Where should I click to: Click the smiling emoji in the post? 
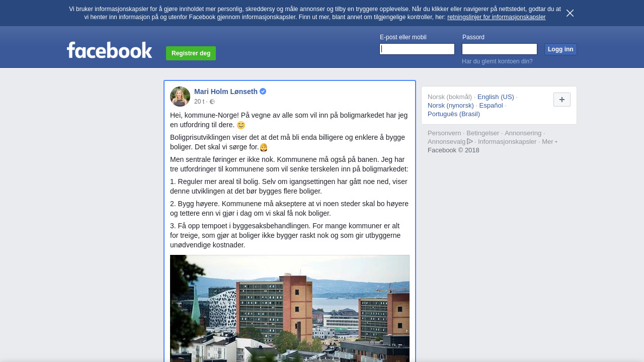coord(241,125)
